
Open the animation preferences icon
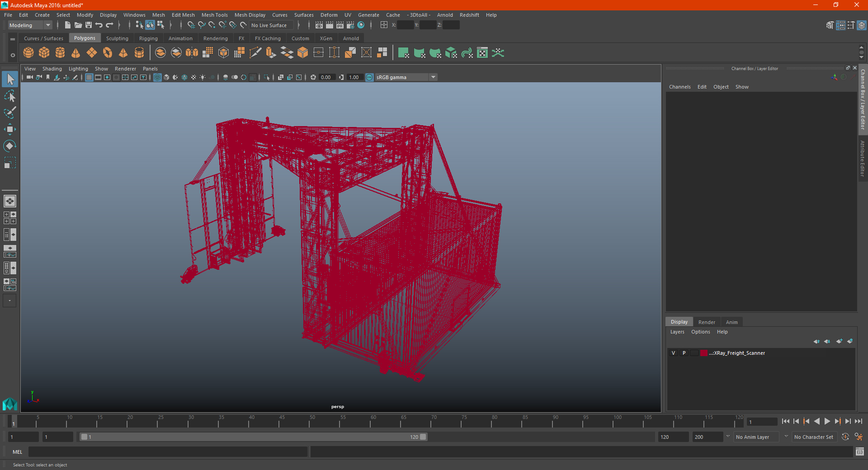859,437
